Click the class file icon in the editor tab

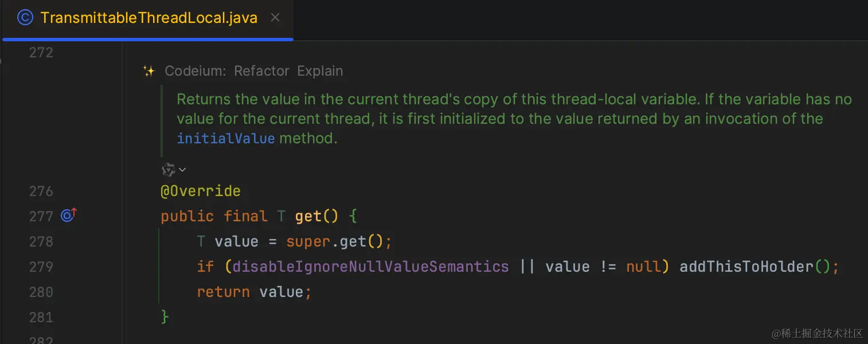pos(25,18)
